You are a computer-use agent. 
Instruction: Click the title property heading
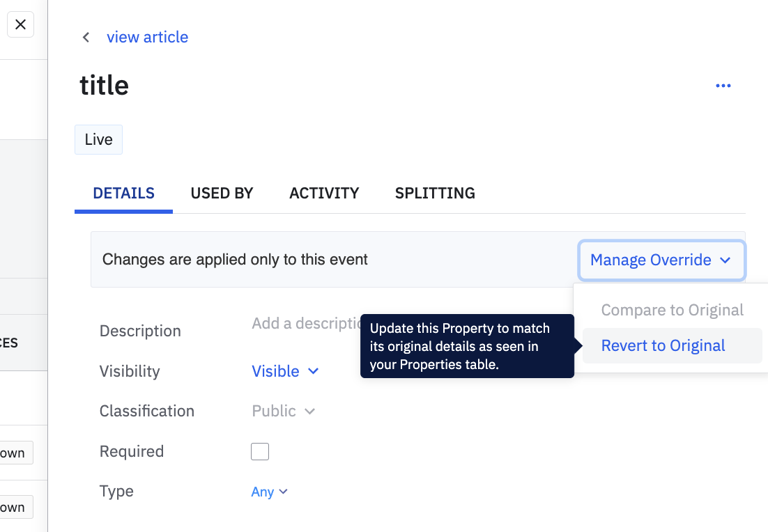pos(105,86)
